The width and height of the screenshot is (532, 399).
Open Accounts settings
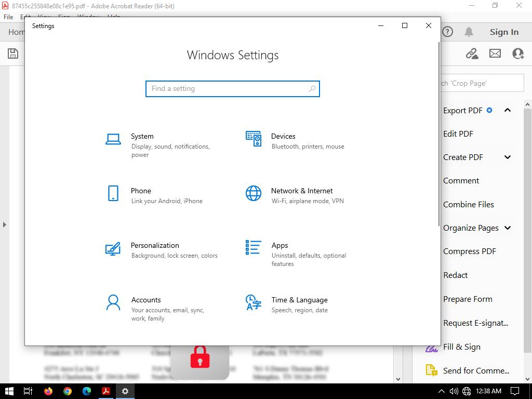146,300
